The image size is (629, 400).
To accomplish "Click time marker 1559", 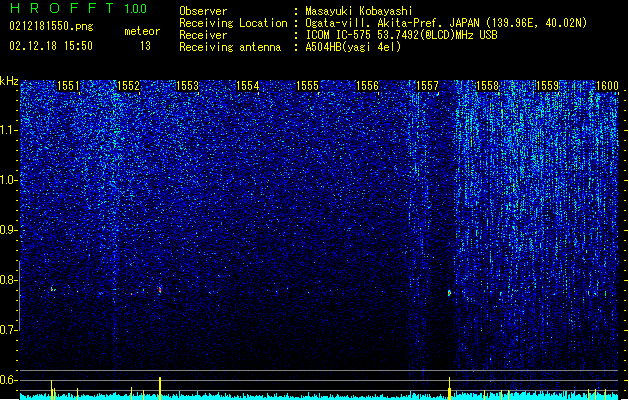I will [x=548, y=86].
